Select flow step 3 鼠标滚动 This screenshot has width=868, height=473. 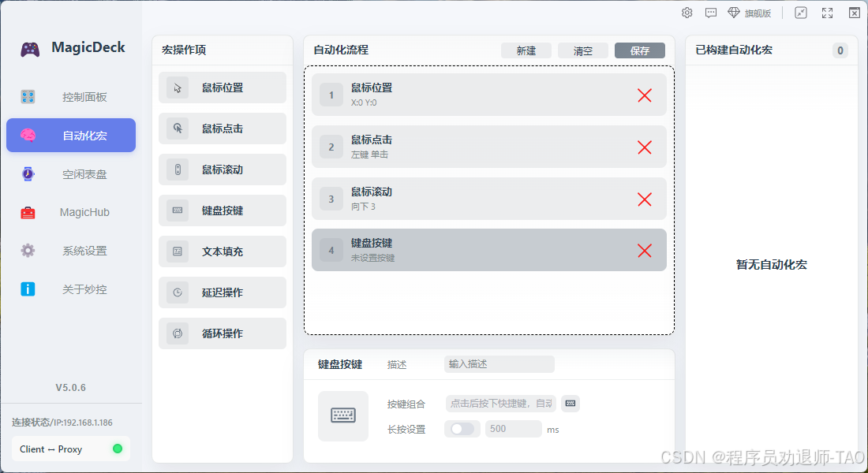pos(488,199)
